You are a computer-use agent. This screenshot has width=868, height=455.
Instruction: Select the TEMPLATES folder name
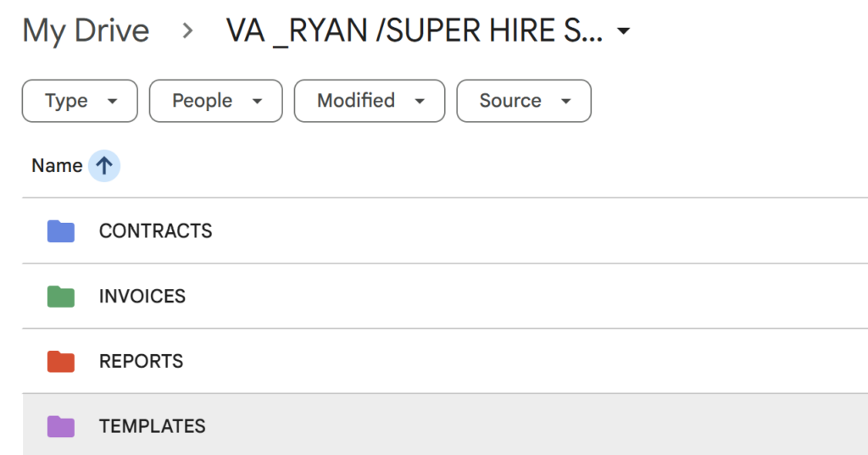(153, 426)
